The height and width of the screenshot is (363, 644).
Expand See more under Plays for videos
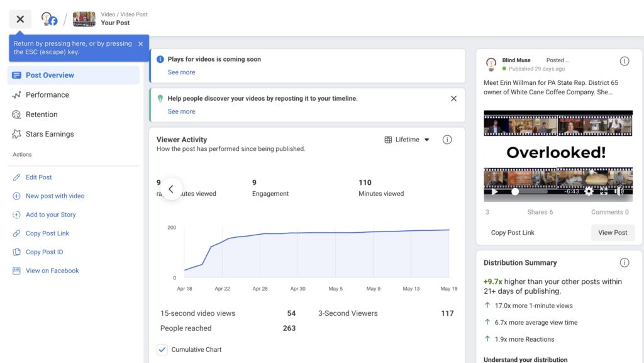pos(181,72)
